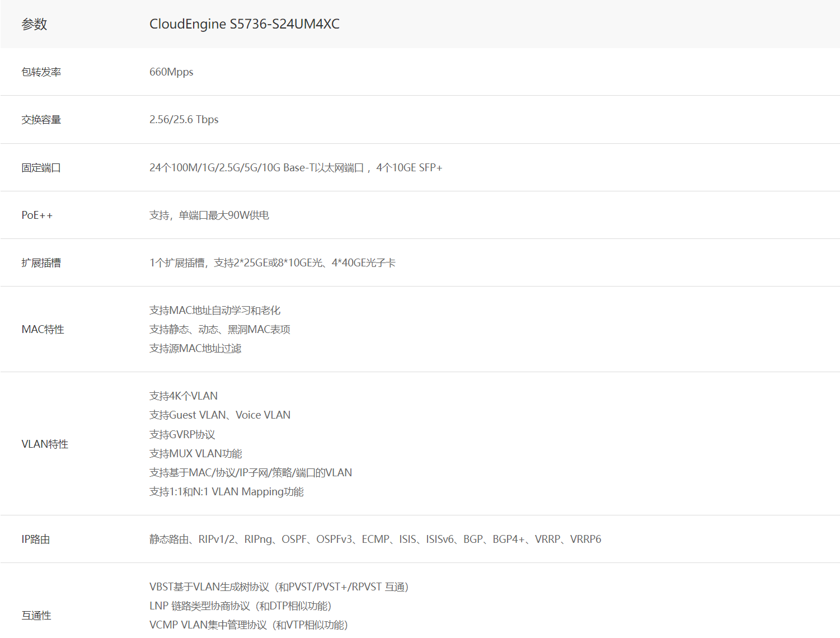840x638 pixels.
Task: Click the 互通性 row label
Action: click(36, 615)
